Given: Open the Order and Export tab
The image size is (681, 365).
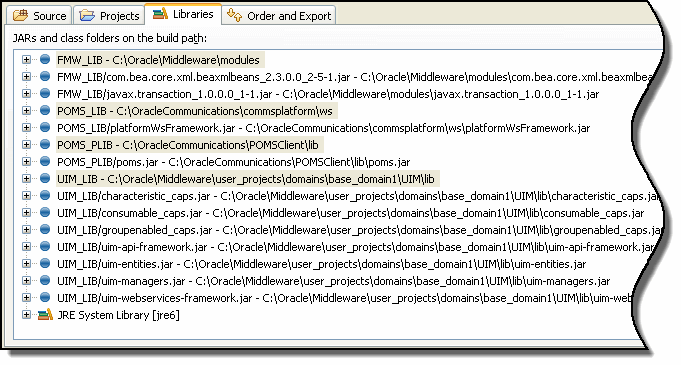Looking at the screenshot, I should (x=279, y=16).
